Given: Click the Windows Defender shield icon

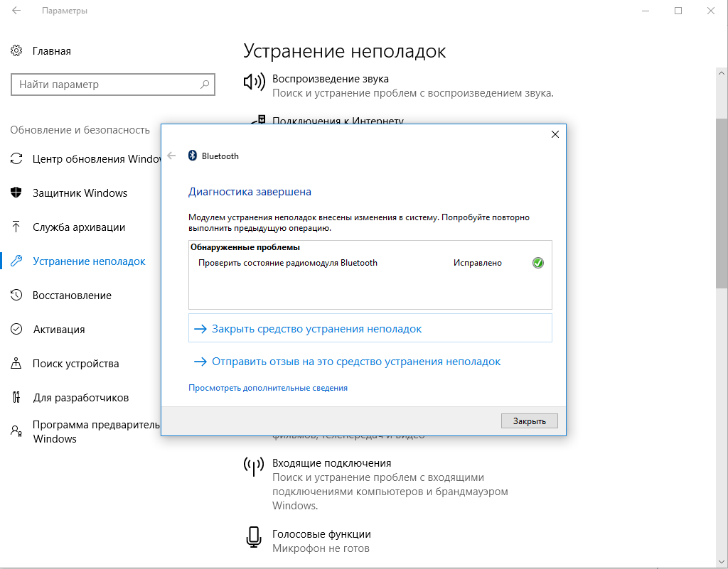Looking at the screenshot, I should [16, 193].
